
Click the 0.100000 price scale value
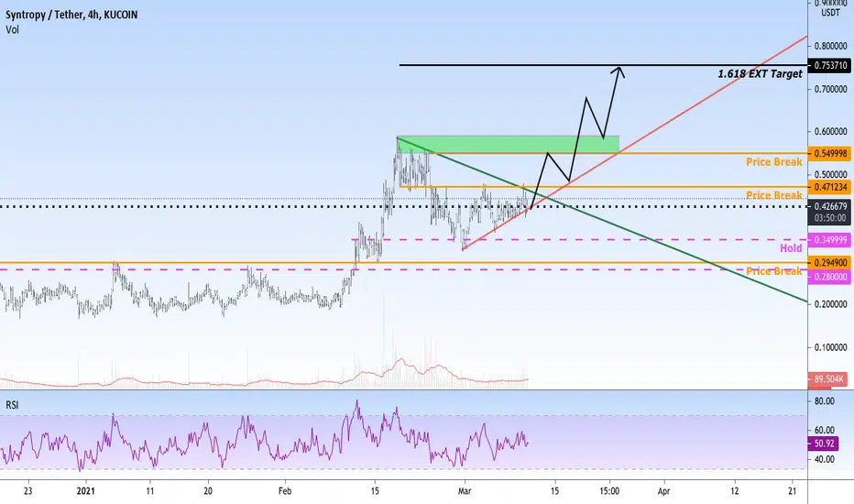click(831, 347)
